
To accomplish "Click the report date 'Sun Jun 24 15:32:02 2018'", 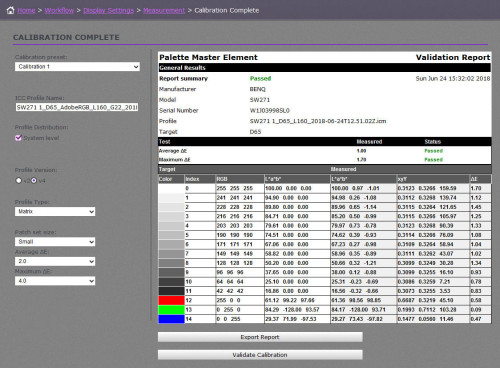I will (453, 78).
